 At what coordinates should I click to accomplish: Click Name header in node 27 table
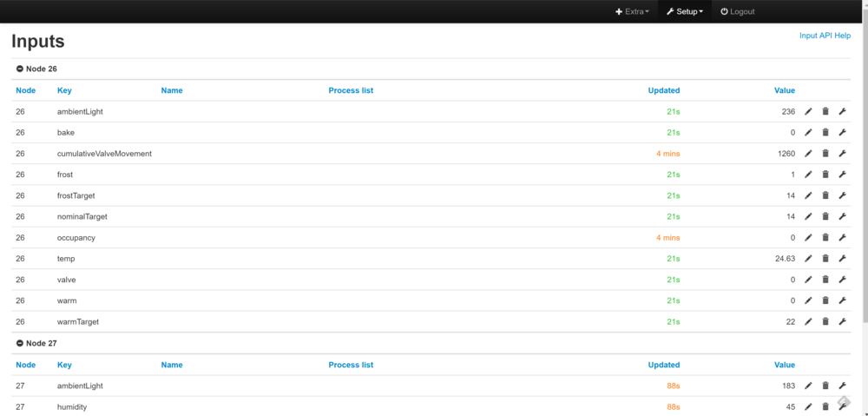[x=172, y=365]
